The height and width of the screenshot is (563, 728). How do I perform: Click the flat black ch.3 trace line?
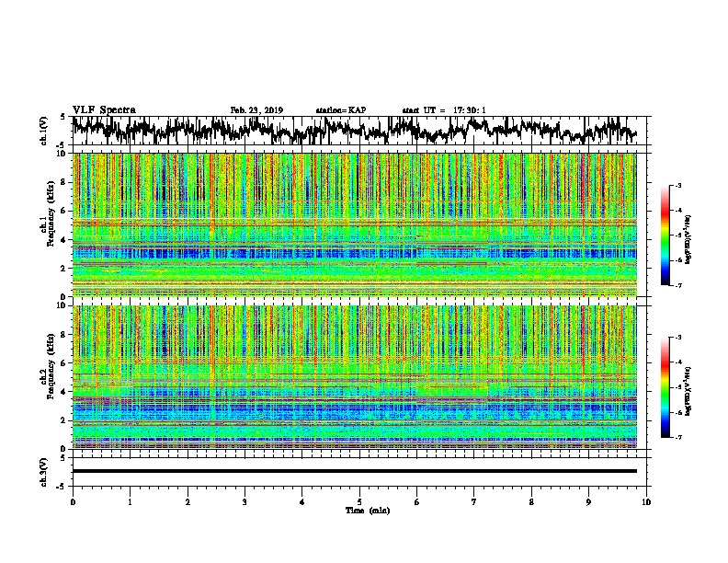(x=354, y=471)
